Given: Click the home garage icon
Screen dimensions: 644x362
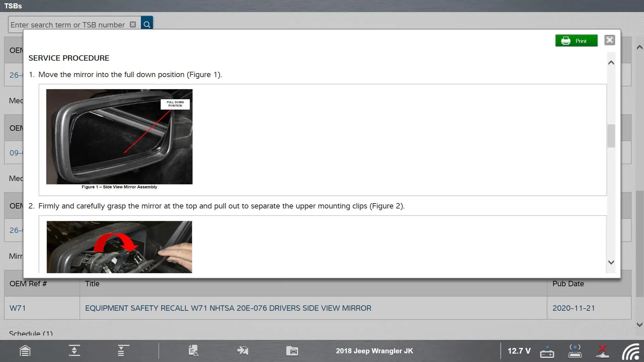Looking at the screenshot, I should point(25,351).
